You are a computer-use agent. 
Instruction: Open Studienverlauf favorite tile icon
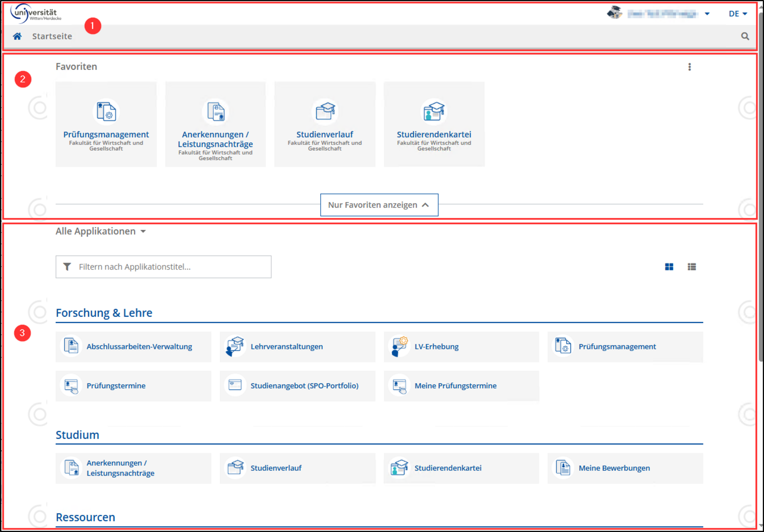tap(325, 112)
